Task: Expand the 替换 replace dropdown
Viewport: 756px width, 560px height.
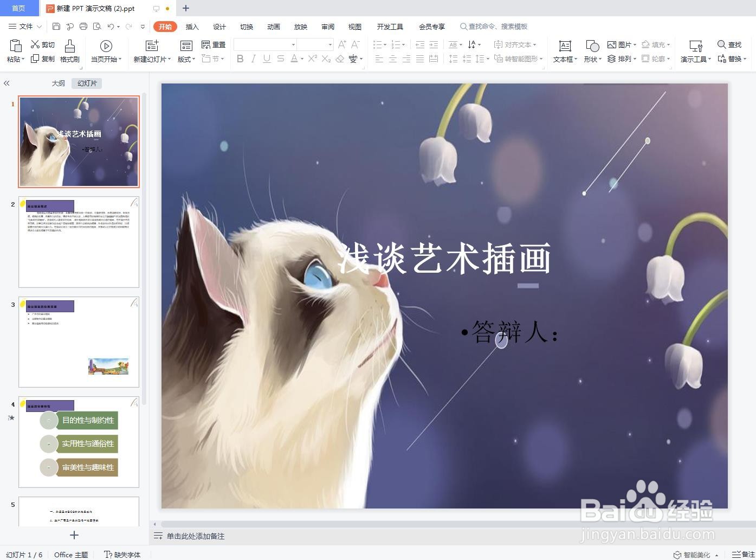Action: tap(745, 59)
